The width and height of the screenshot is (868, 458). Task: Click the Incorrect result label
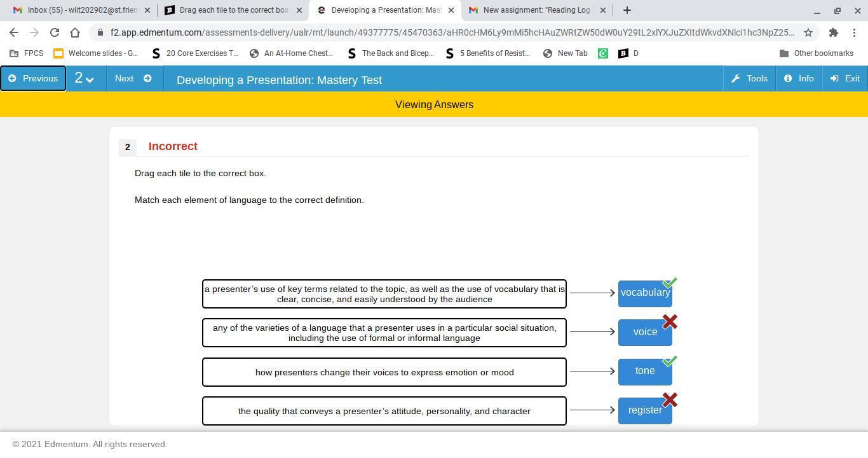pos(173,146)
